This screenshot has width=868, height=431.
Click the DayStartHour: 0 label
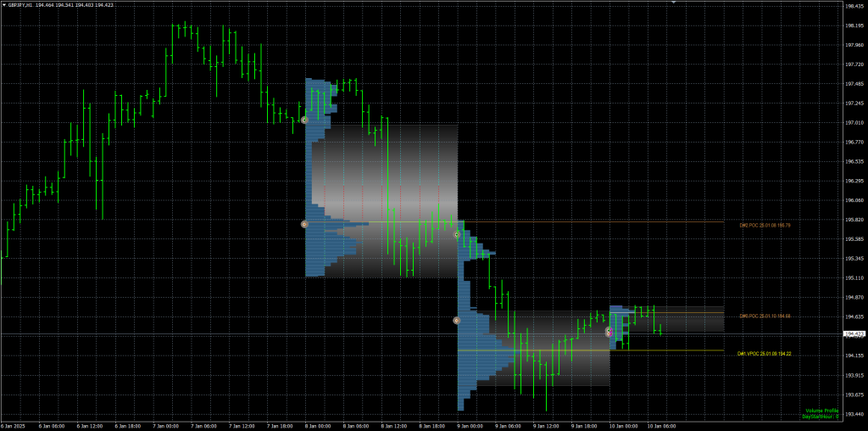tap(821, 416)
